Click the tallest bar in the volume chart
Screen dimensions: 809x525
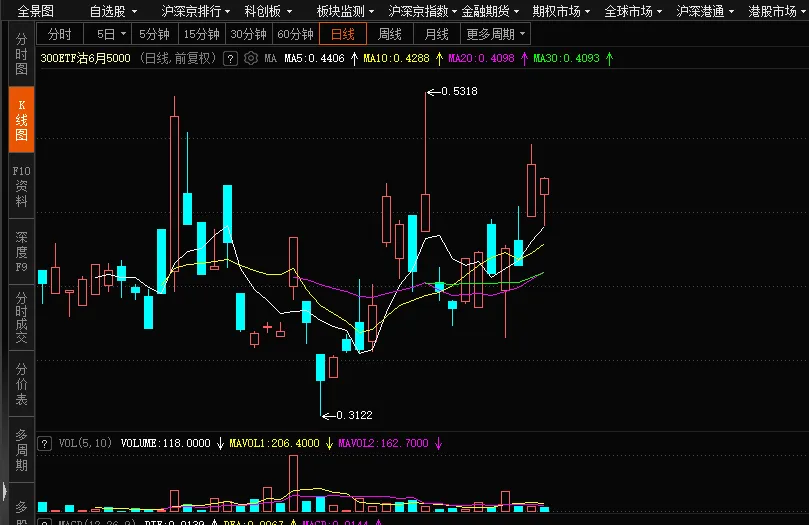[x=294, y=483]
